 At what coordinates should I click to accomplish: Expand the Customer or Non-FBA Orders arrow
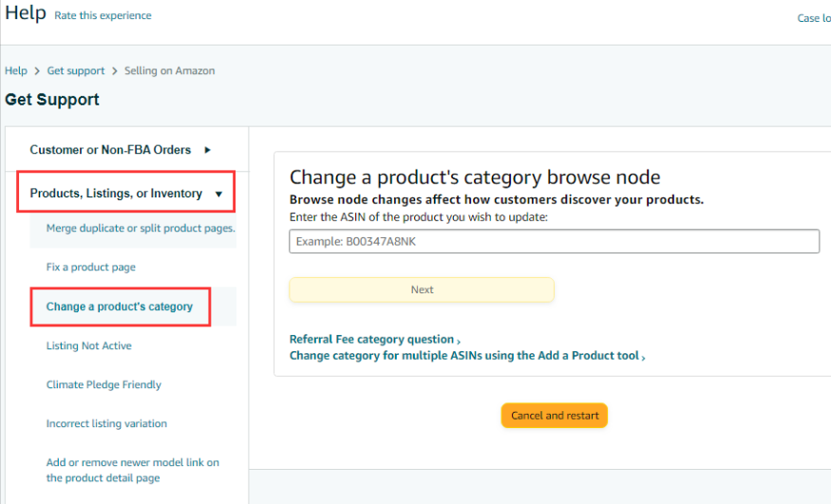(x=207, y=150)
